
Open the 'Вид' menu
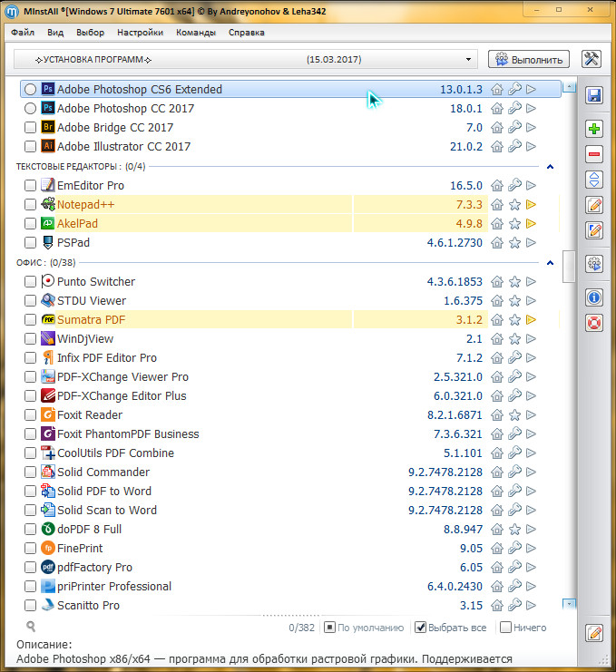pyautogui.click(x=55, y=32)
